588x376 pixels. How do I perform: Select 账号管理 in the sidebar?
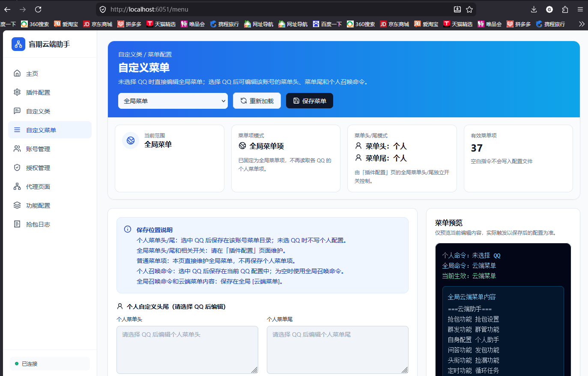pyautogui.click(x=50, y=149)
